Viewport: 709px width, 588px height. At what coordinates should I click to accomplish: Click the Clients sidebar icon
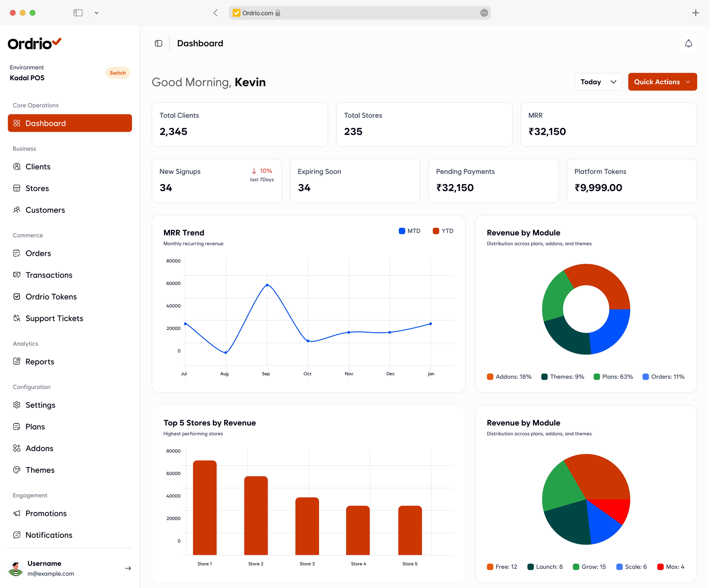click(x=17, y=167)
